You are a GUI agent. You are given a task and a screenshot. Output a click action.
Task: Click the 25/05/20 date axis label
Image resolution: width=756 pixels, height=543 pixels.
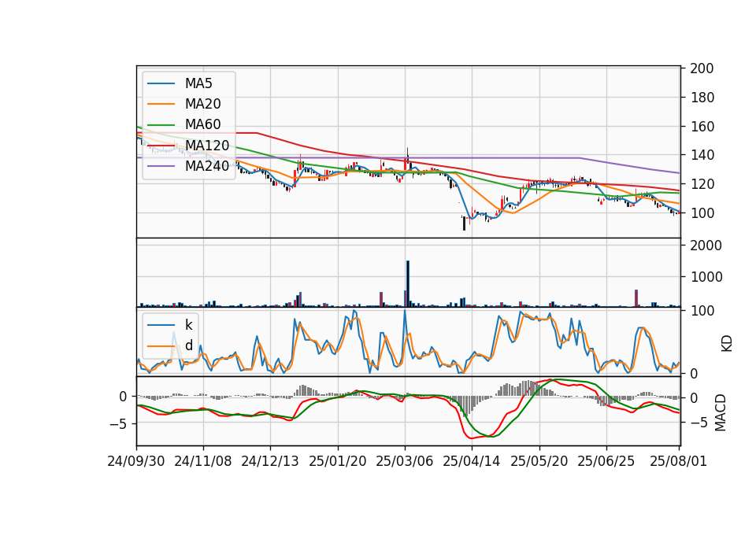pos(539,461)
